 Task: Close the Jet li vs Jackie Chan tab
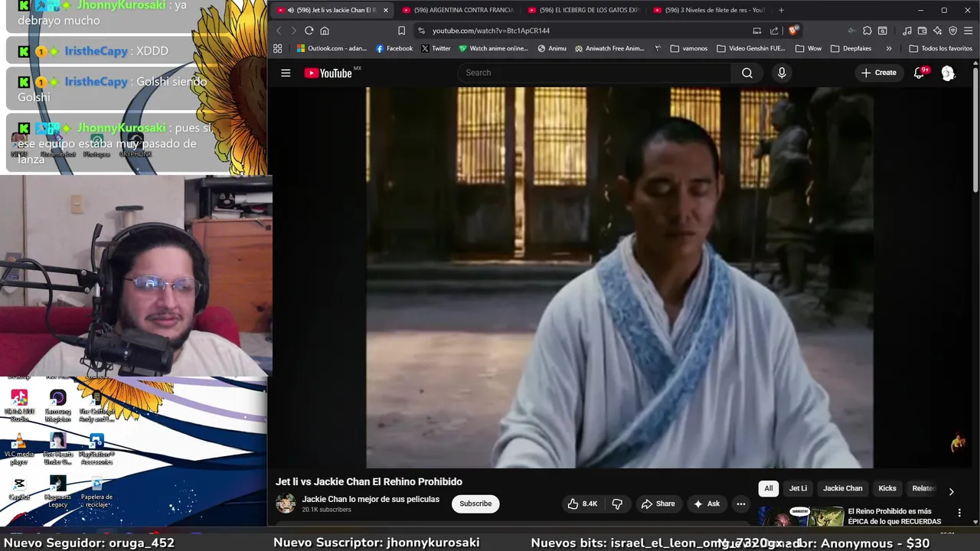(x=386, y=10)
